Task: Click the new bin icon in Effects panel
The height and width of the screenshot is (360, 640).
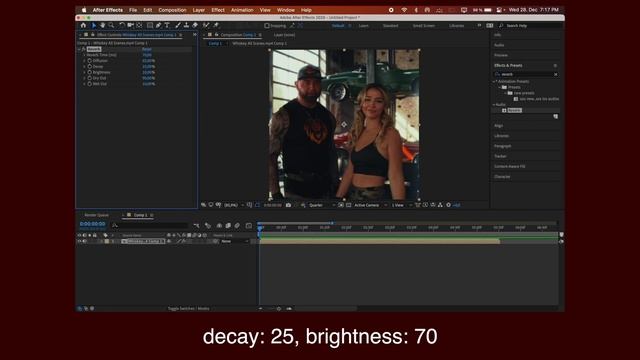Action: pyautogui.click(x=556, y=116)
